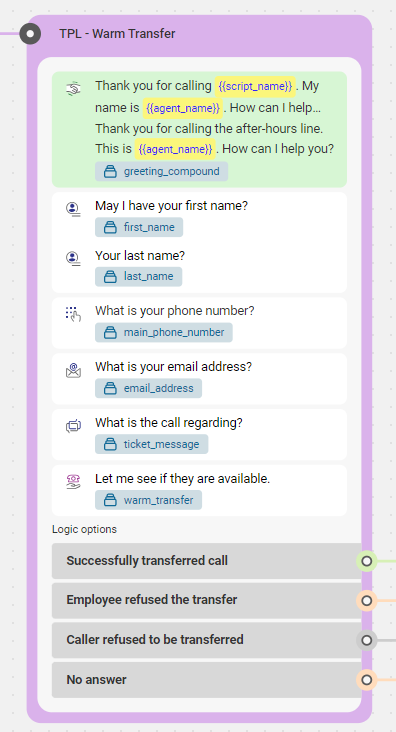Open the ticket_message variable tag

tap(152, 444)
